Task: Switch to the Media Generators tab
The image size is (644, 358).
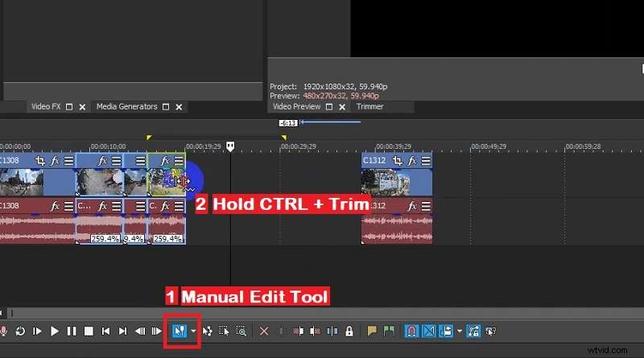Action: (x=127, y=107)
